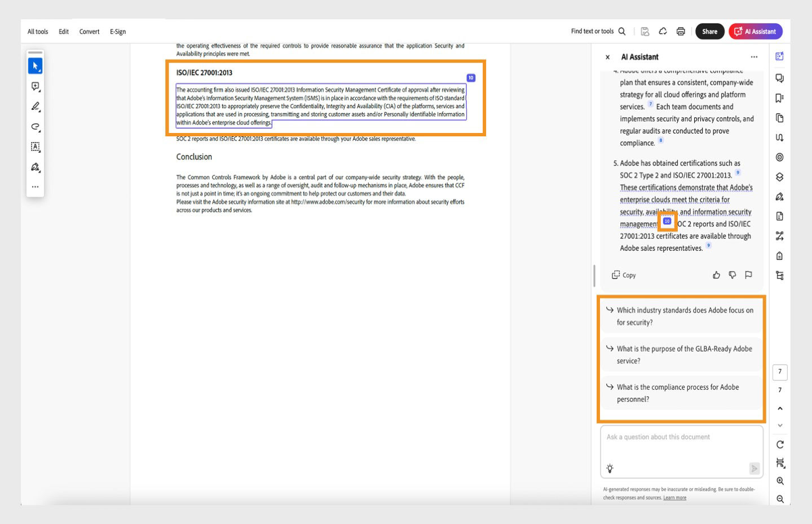Screen dimensions: 812x524
Task: Click the 10 badge on the highlighted paragraph
Action: coord(471,78)
